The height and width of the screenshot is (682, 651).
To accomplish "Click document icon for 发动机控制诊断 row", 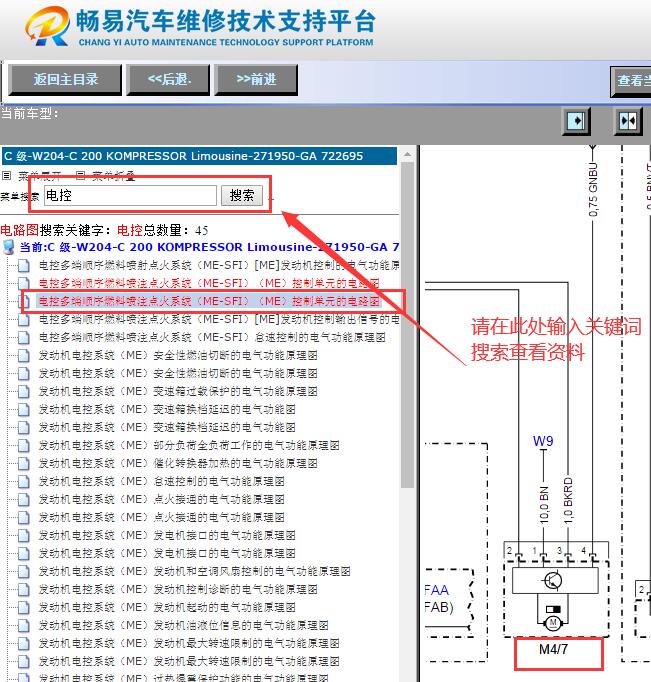I will [x=23, y=589].
